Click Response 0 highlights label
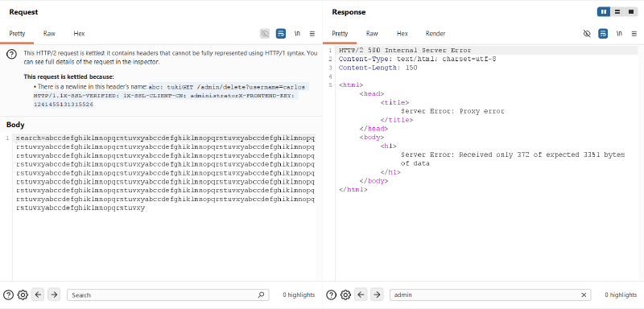Viewport: 644px width, 309px height. tap(621, 295)
